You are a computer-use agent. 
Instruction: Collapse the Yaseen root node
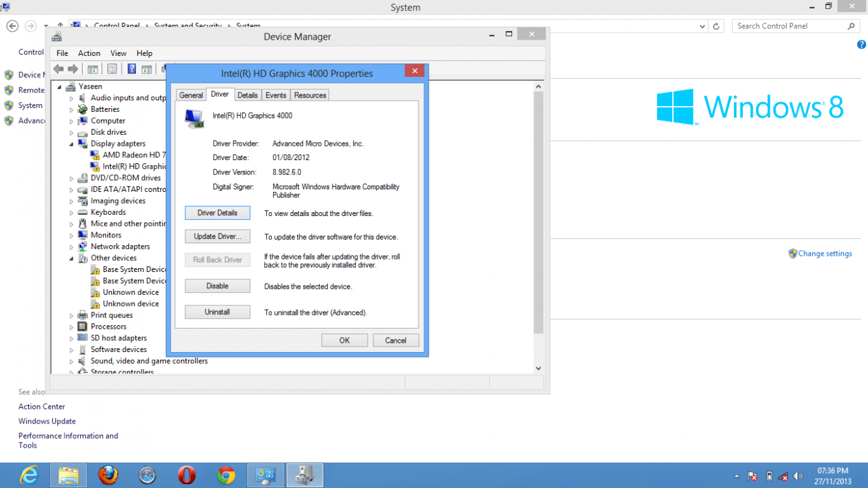[59, 87]
